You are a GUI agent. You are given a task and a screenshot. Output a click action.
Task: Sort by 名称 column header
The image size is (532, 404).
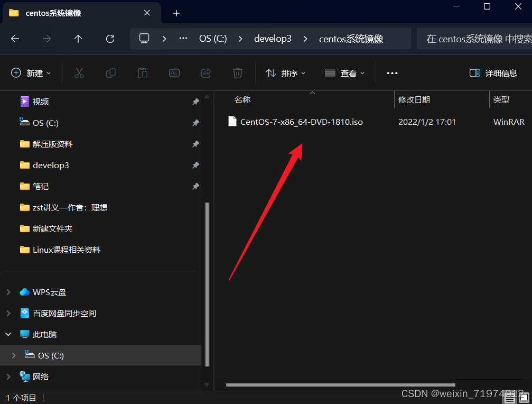click(242, 100)
